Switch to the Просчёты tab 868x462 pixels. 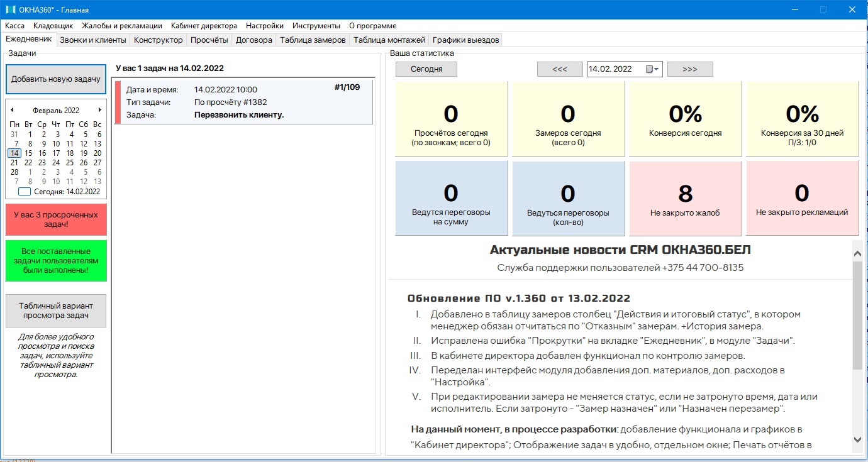[209, 40]
